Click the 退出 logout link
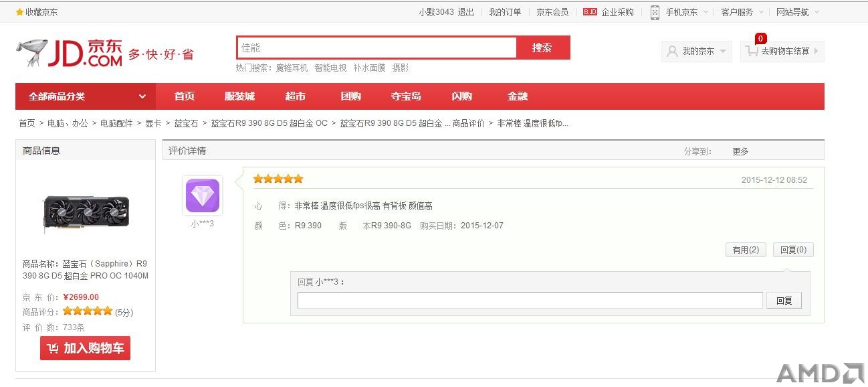Screen dimensions: 868x387 tap(465, 12)
